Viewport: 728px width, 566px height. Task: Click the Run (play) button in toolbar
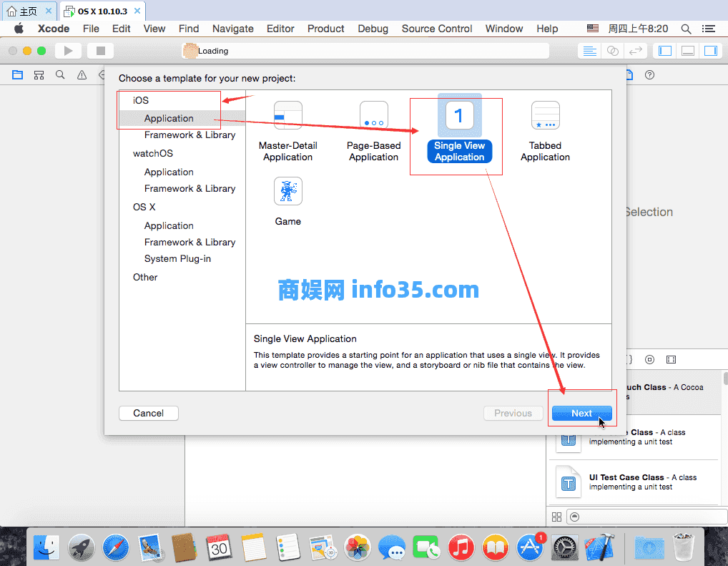[68, 51]
